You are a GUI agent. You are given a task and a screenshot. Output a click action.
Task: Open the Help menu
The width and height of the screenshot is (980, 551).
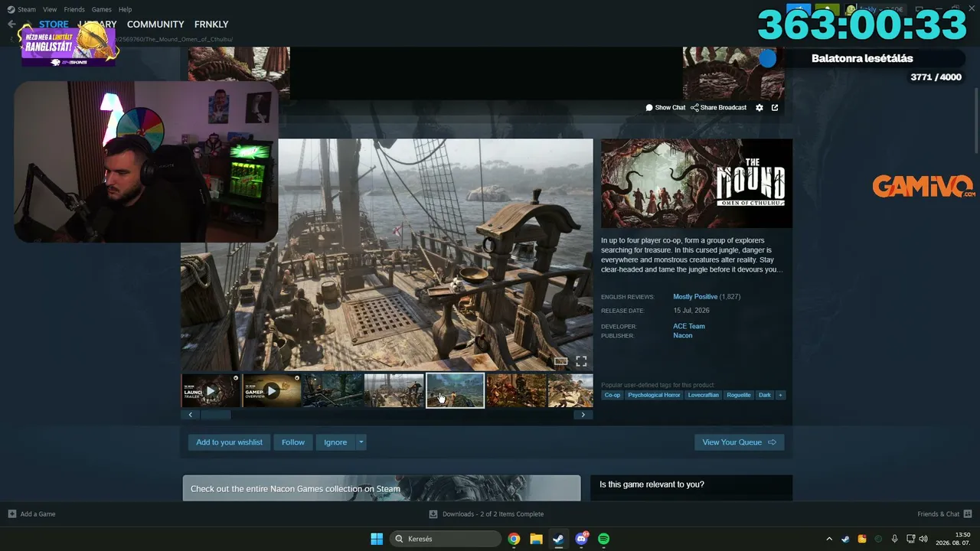125,9
